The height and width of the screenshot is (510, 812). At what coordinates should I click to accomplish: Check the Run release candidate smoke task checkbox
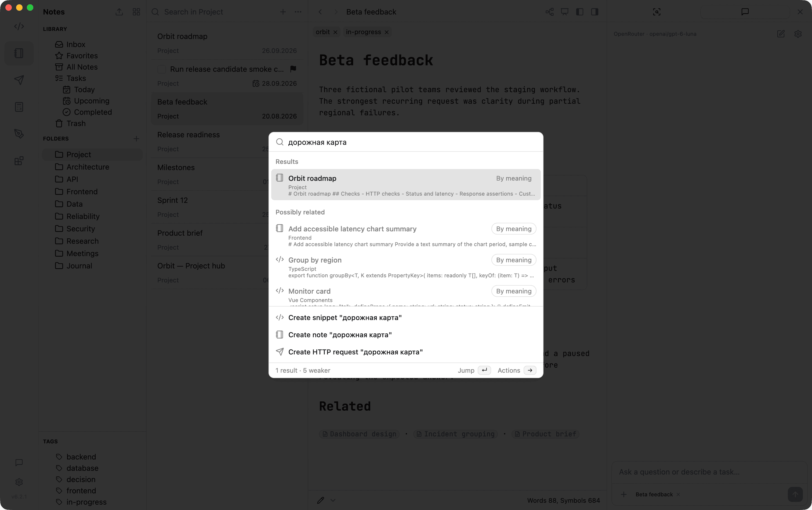tap(162, 69)
